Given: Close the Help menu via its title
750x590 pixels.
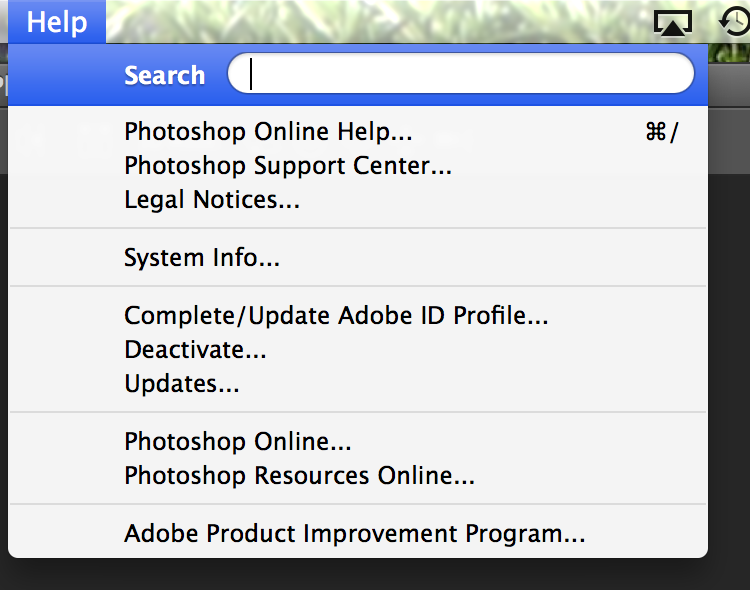Looking at the screenshot, I should click(x=56, y=22).
